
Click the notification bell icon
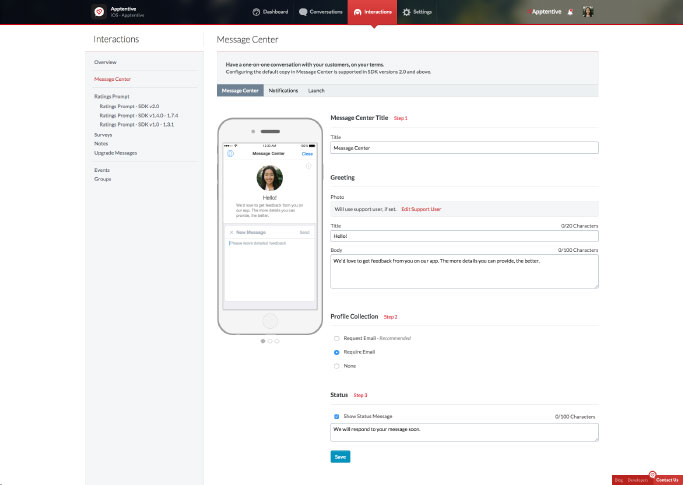(570, 12)
